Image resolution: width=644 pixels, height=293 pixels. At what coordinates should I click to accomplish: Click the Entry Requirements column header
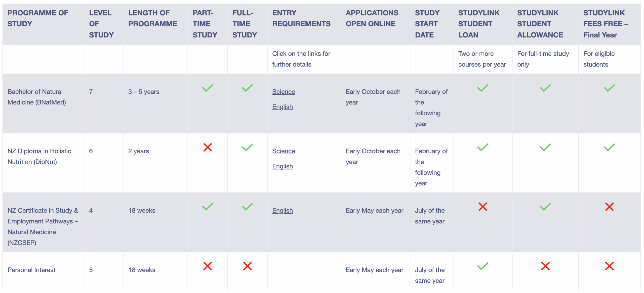(x=301, y=18)
